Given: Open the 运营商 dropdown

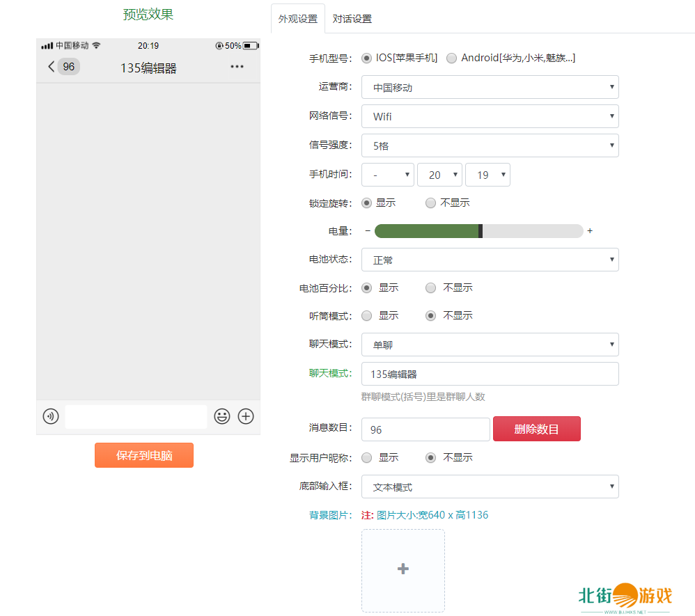Looking at the screenshot, I should pyautogui.click(x=490, y=88).
